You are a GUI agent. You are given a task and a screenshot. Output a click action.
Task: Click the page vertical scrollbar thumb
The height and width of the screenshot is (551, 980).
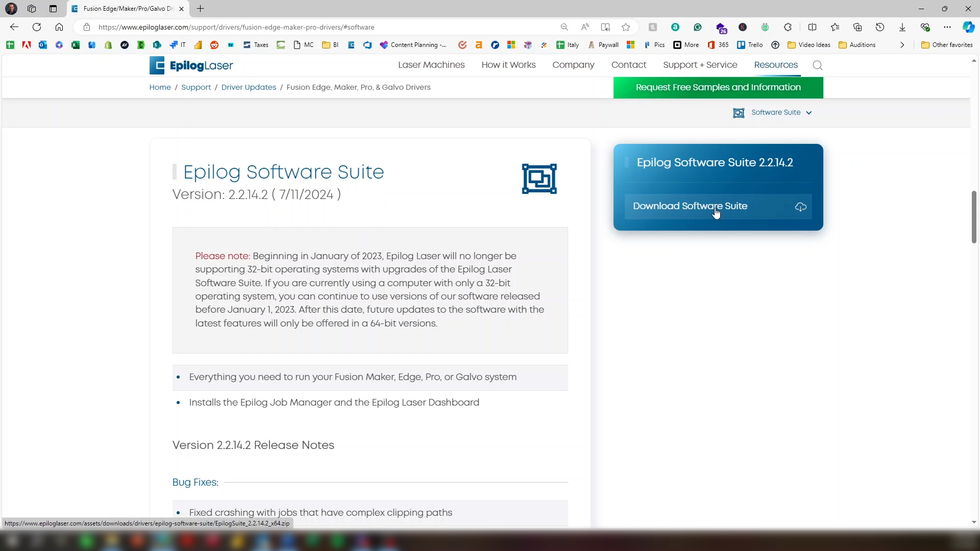pos(973,217)
